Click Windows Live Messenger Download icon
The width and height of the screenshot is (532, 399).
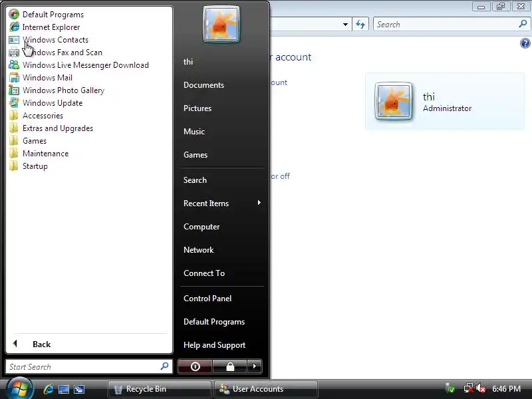click(x=14, y=65)
